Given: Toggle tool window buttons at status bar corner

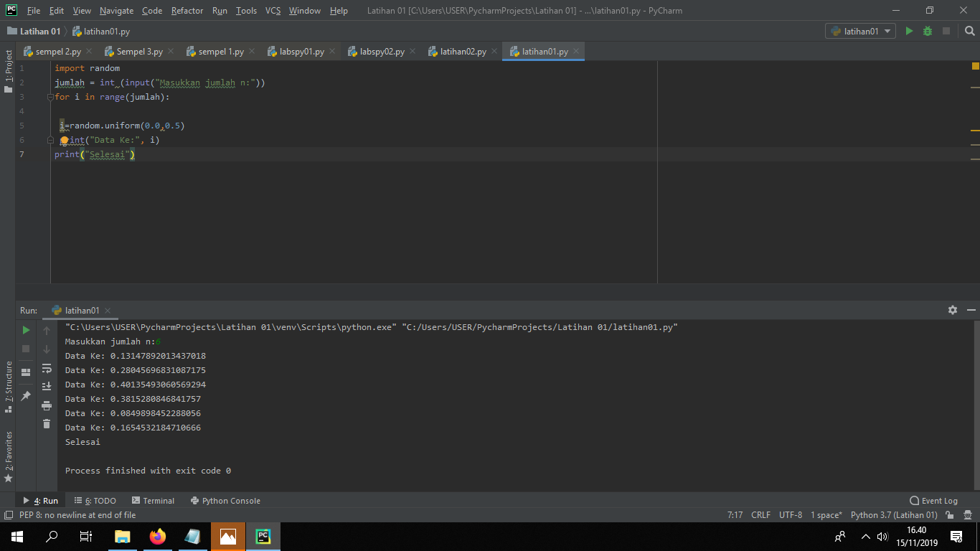Looking at the screenshot, I should coord(8,515).
